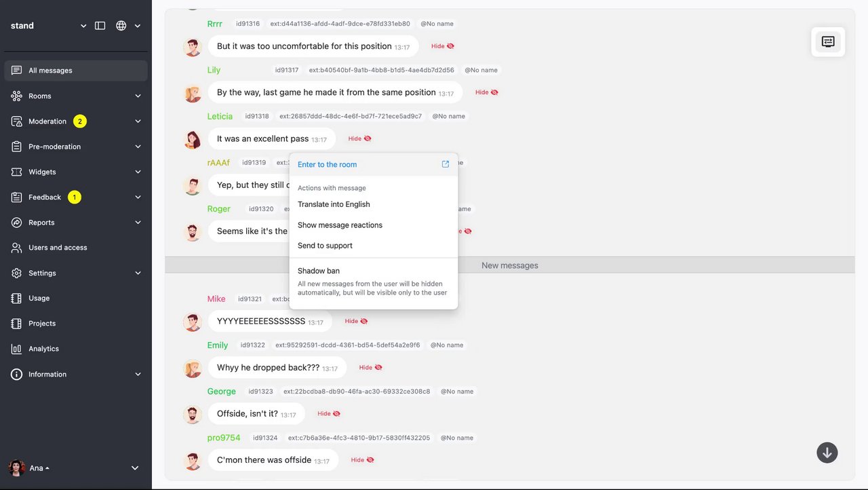Image resolution: width=868 pixels, height=490 pixels.
Task: Toggle the sidebar layout icon
Action: pos(100,26)
